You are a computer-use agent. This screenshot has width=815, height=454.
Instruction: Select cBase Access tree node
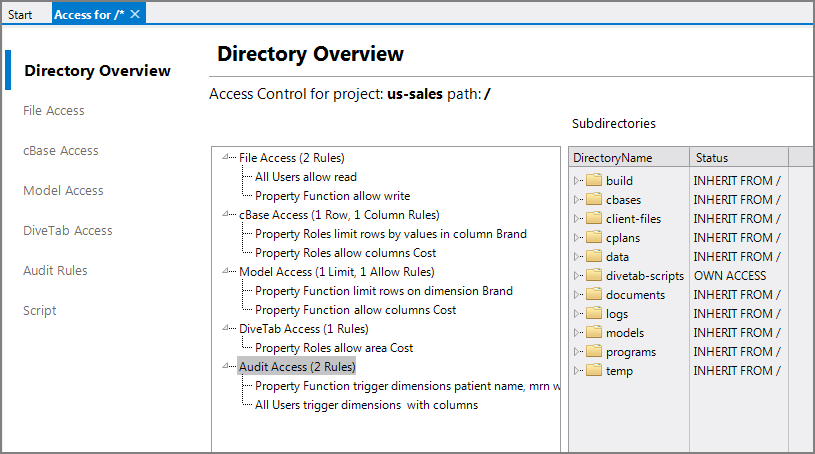click(339, 215)
